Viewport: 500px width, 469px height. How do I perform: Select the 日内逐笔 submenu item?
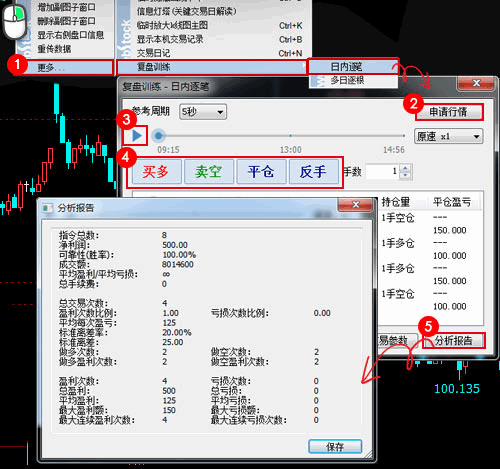(353, 66)
